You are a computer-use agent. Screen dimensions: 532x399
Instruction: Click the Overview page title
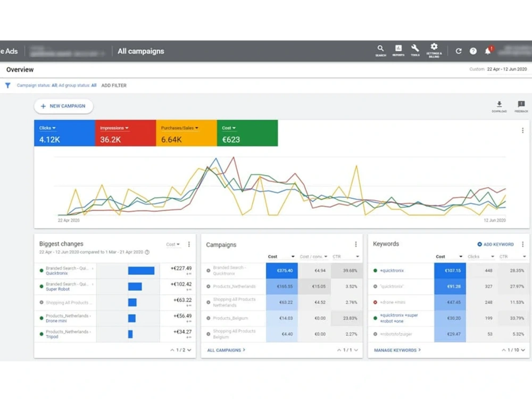click(20, 70)
